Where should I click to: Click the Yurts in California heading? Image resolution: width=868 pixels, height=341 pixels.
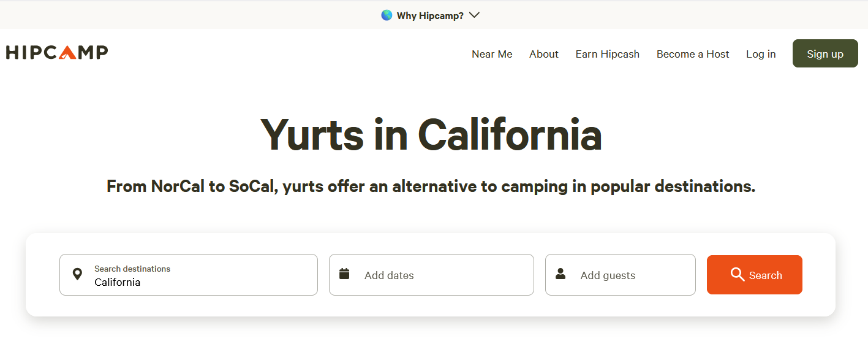point(431,134)
